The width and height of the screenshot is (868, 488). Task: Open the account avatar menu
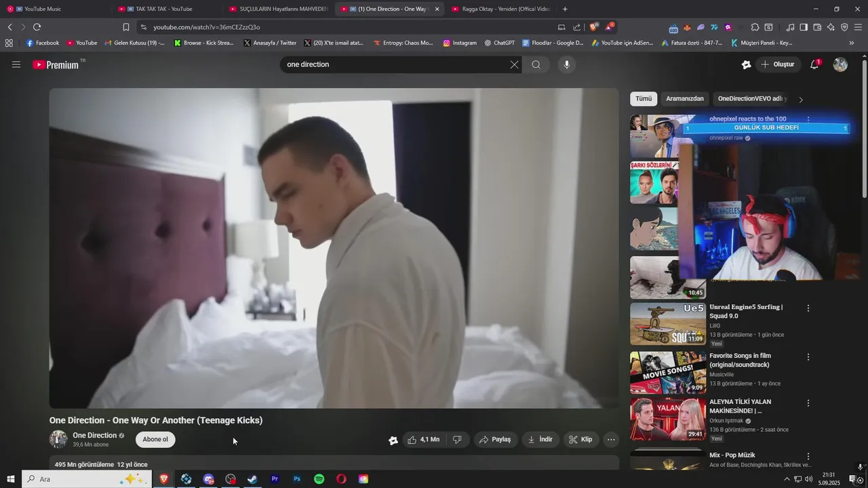click(x=840, y=64)
